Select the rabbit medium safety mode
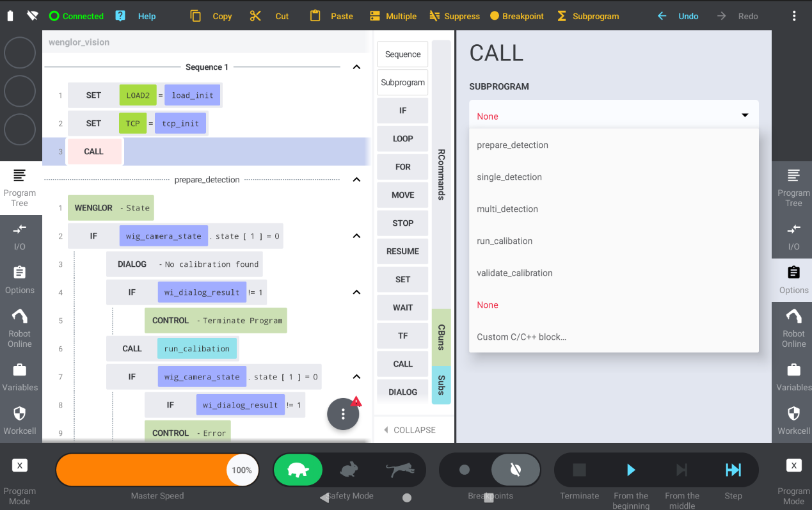 pyautogui.click(x=349, y=470)
